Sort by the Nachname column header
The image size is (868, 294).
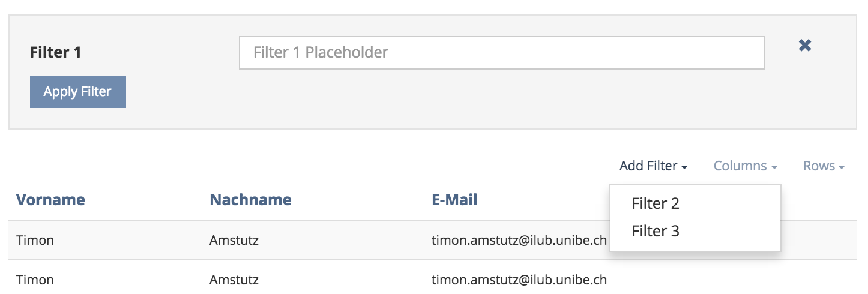250,200
